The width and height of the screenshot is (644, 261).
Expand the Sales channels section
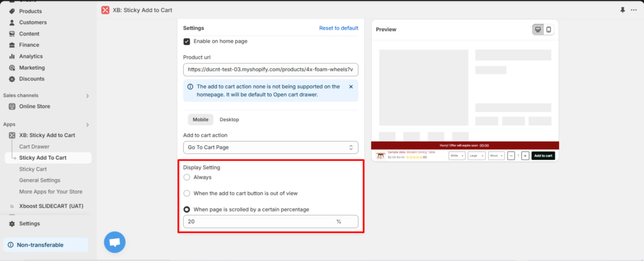[87, 96]
